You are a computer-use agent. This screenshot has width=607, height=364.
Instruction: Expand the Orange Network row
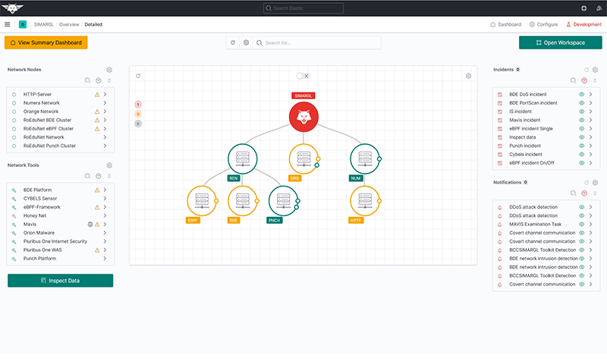tap(105, 111)
